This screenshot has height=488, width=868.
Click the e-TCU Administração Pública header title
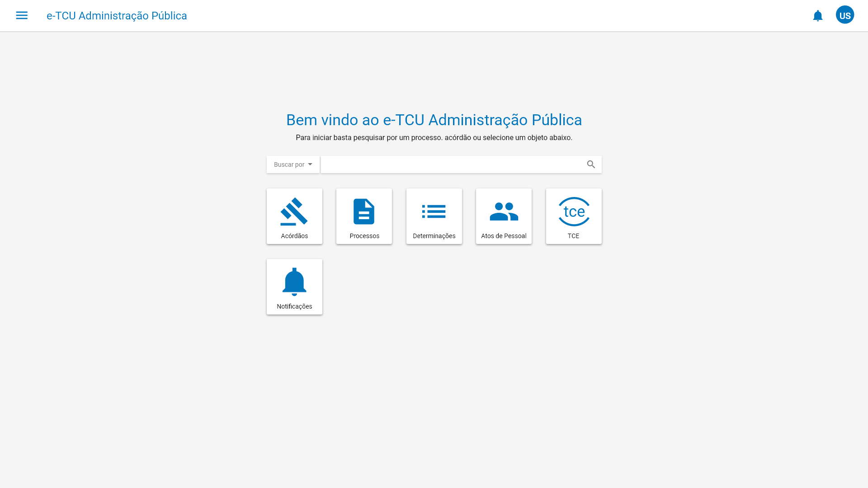pyautogui.click(x=117, y=16)
